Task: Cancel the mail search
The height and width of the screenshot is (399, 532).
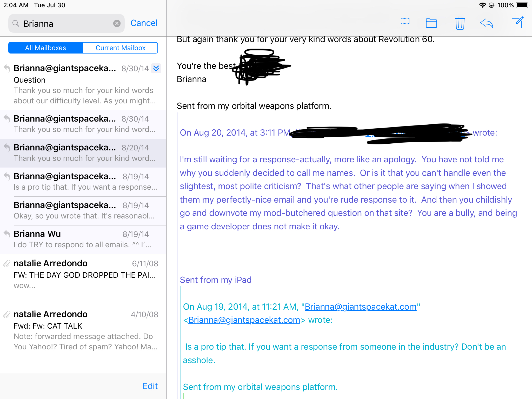Action: click(x=144, y=23)
